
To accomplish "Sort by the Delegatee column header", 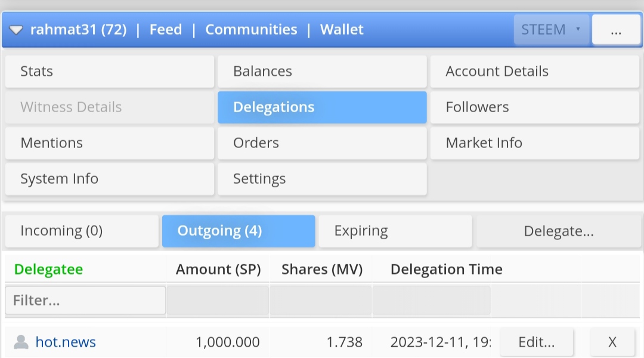I will pyautogui.click(x=49, y=270).
